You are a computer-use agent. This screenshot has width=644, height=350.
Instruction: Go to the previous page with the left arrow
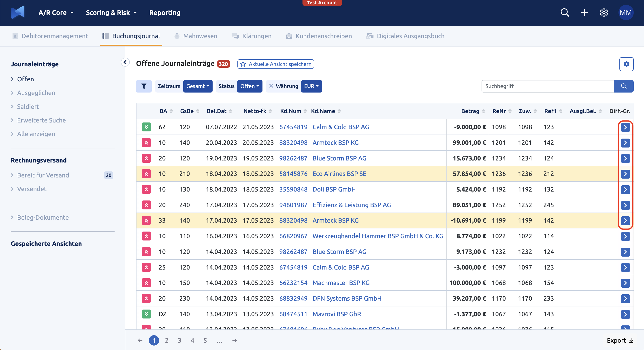140,341
